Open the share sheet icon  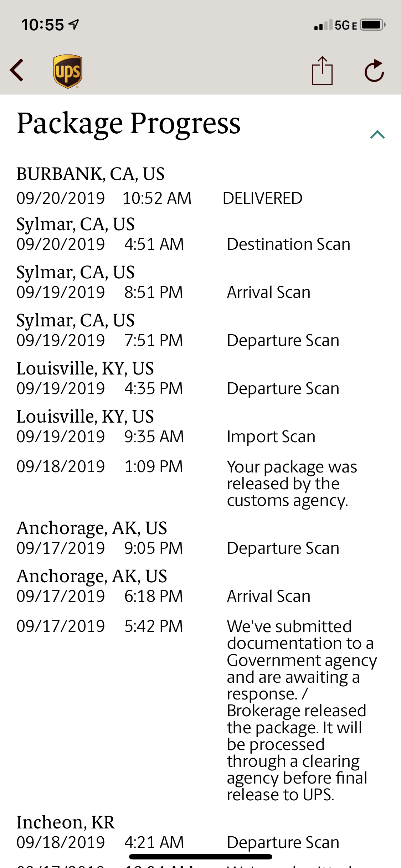coord(322,71)
